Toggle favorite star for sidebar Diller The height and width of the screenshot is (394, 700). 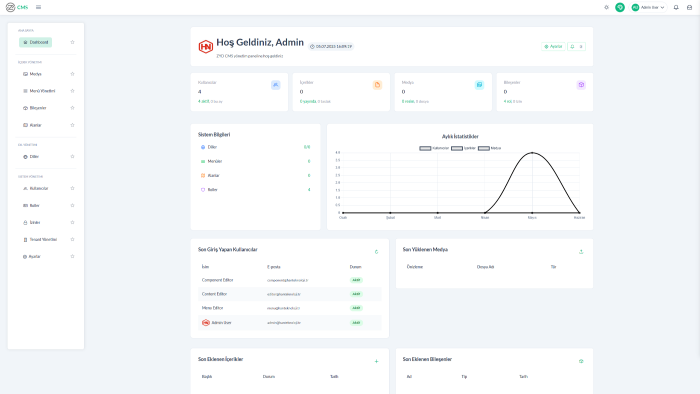[72, 157]
